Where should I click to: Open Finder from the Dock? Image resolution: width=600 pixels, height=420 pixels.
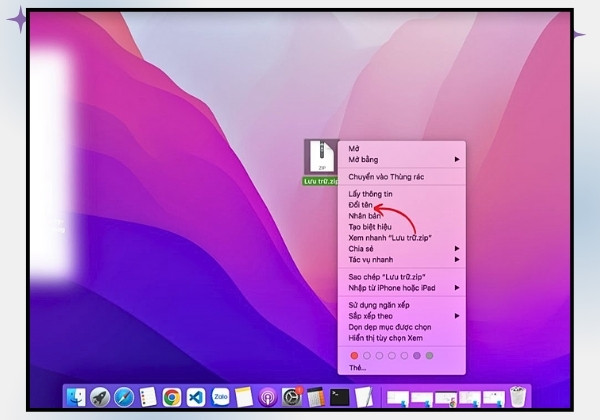tap(76, 397)
